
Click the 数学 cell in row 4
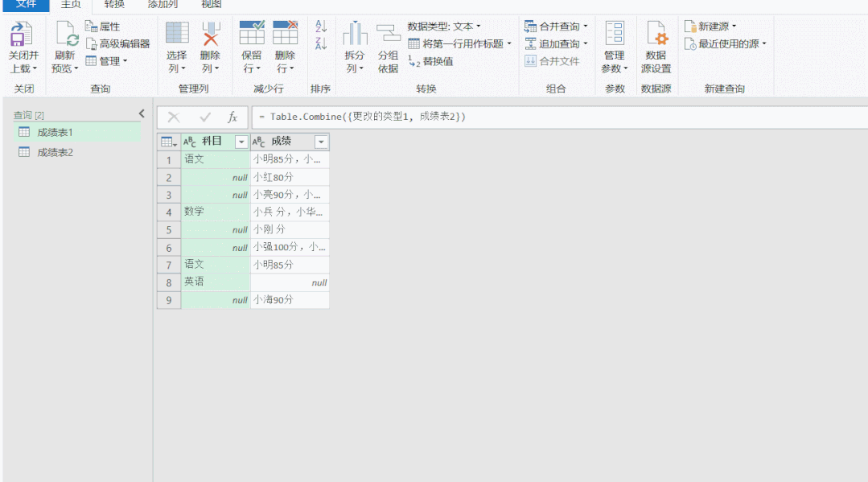216,212
